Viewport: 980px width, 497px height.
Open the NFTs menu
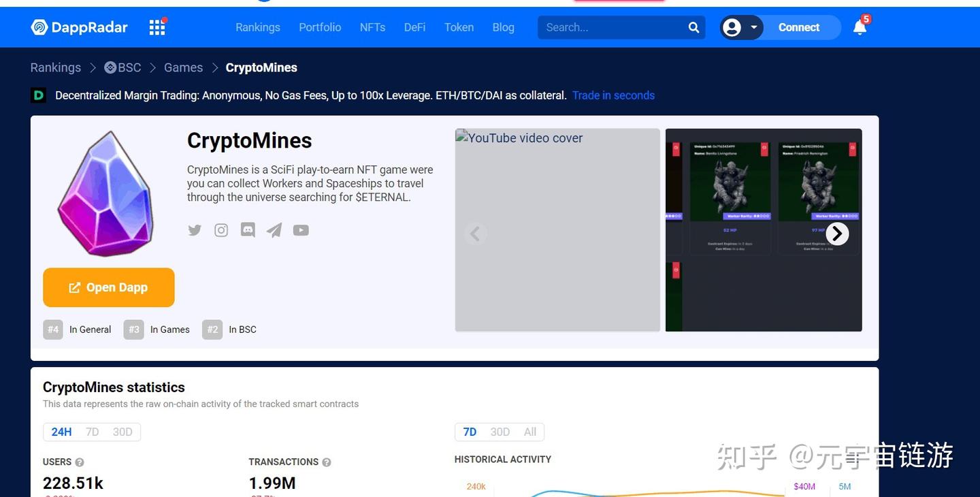(372, 27)
